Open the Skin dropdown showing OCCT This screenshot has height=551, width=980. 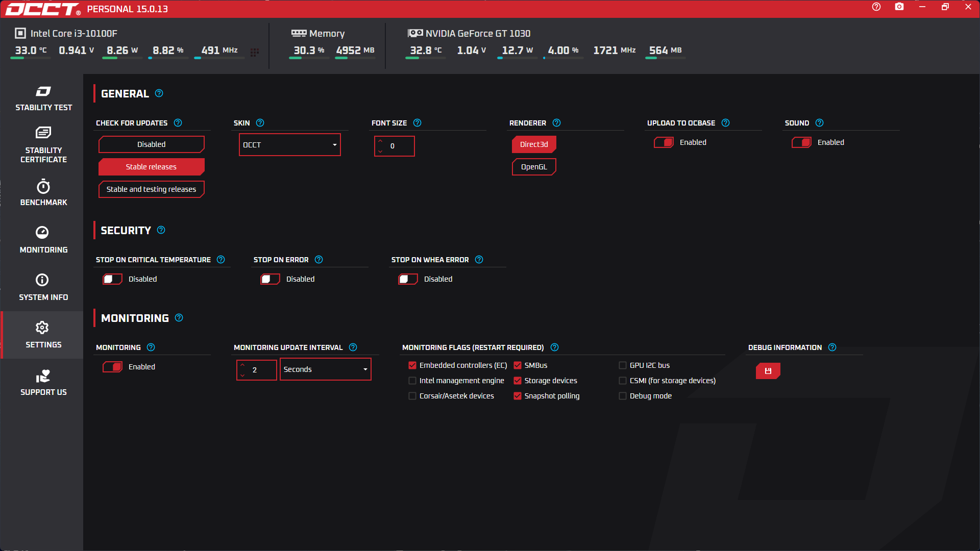(289, 145)
